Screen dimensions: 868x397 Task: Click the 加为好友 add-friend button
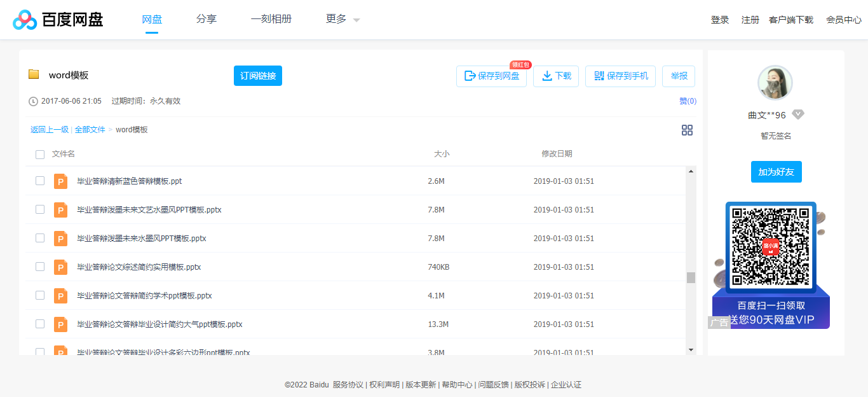[x=776, y=171]
